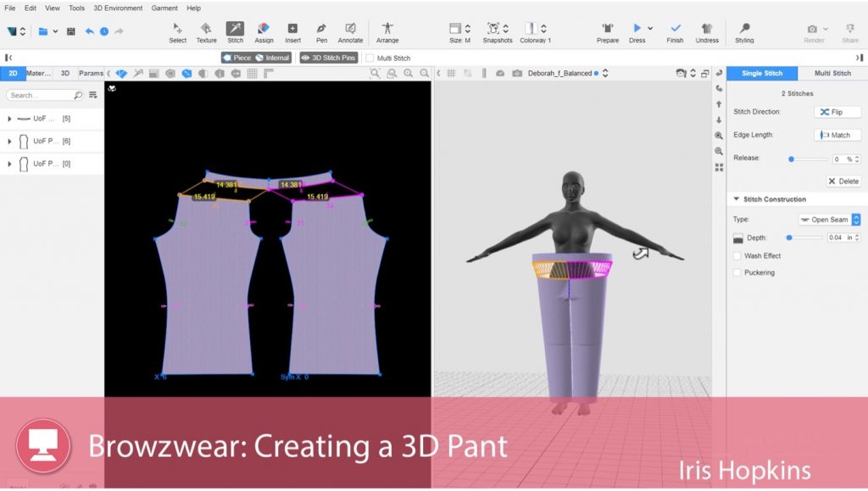Click the Arrange tool icon
The image size is (868, 491).
click(x=387, y=30)
